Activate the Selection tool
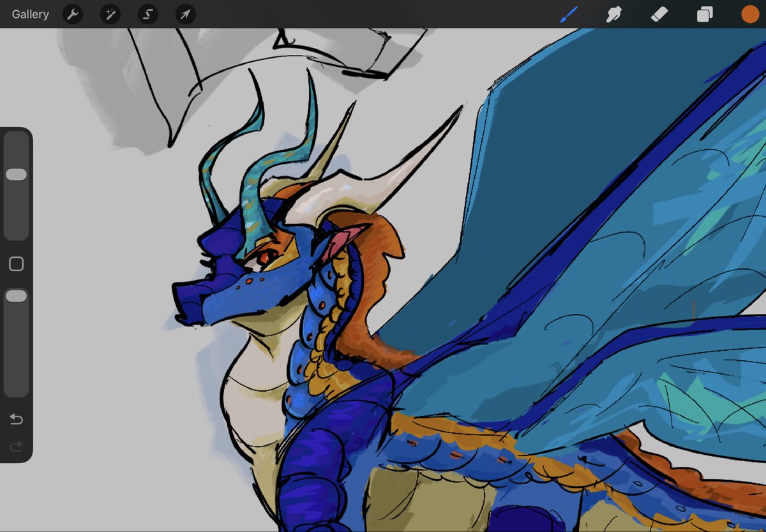Image resolution: width=766 pixels, height=532 pixels. (148, 14)
